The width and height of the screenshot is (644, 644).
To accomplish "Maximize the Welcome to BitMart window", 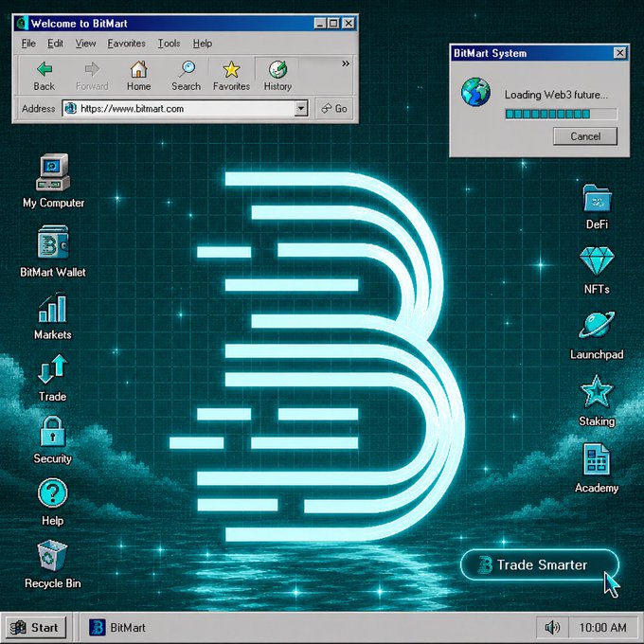I will 333,24.
